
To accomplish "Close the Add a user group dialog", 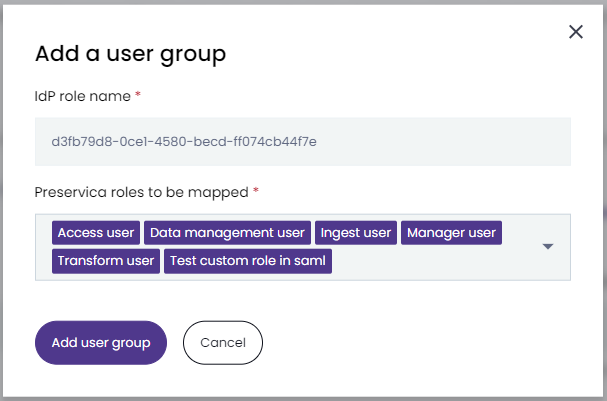I will click(576, 32).
